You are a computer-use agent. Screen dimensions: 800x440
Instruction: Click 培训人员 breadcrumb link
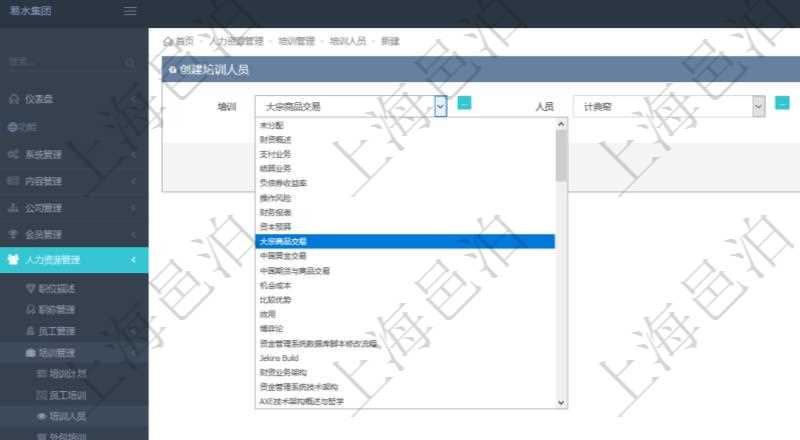(348, 41)
